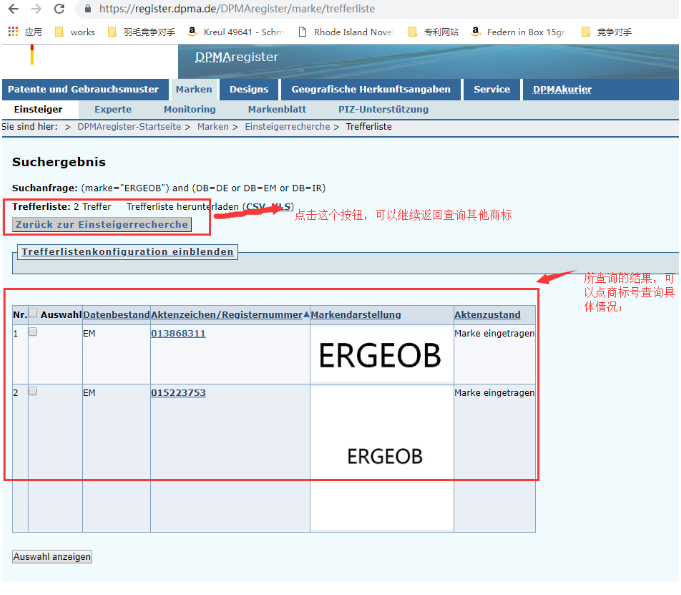
Task: Open the '竞争对手' bookmark folder
Action: (607, 32)
